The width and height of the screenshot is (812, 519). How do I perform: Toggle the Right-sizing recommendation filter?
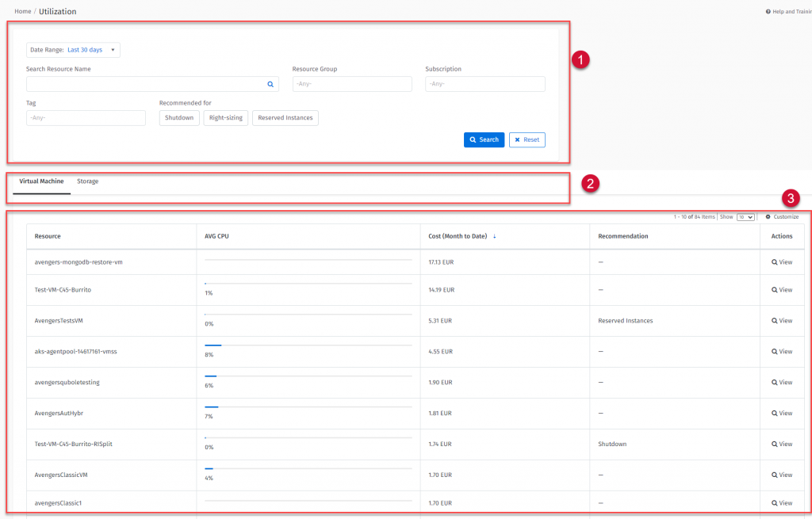click(x=226, y=118)
